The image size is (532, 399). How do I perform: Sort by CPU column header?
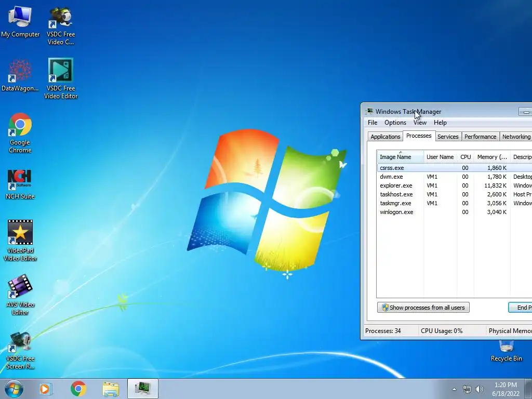(465, 157)
